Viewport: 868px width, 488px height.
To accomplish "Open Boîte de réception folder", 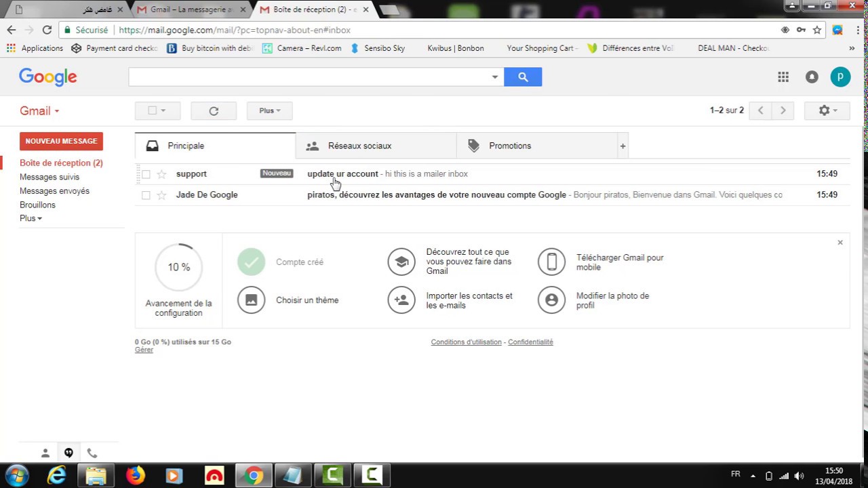I will pos(61,163).
